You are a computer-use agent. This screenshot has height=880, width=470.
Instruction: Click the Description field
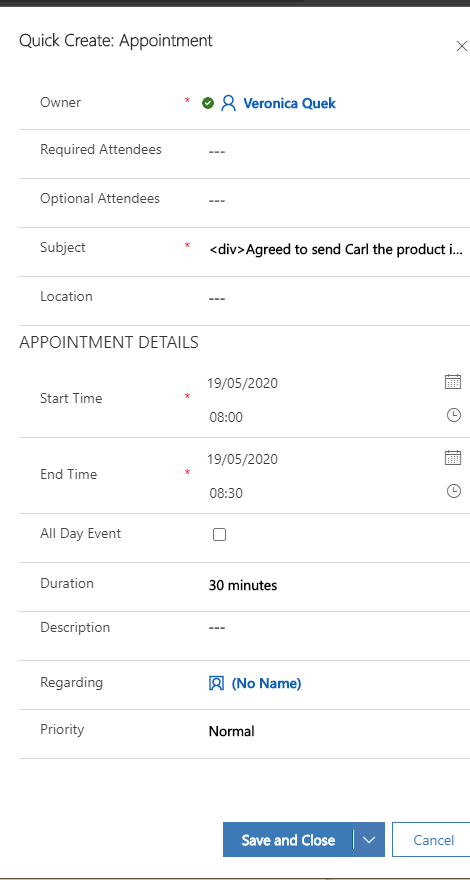336,627
